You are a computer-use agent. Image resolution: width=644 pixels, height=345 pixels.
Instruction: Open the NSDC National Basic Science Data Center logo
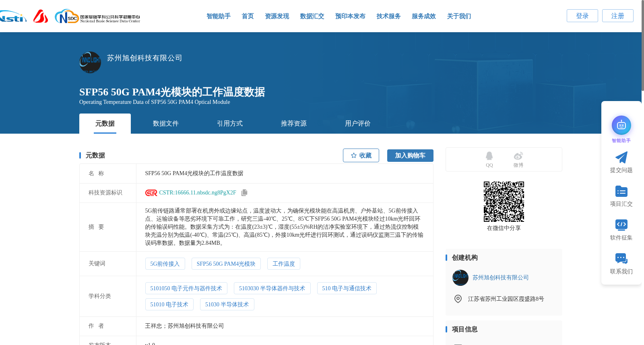[98, 17]
